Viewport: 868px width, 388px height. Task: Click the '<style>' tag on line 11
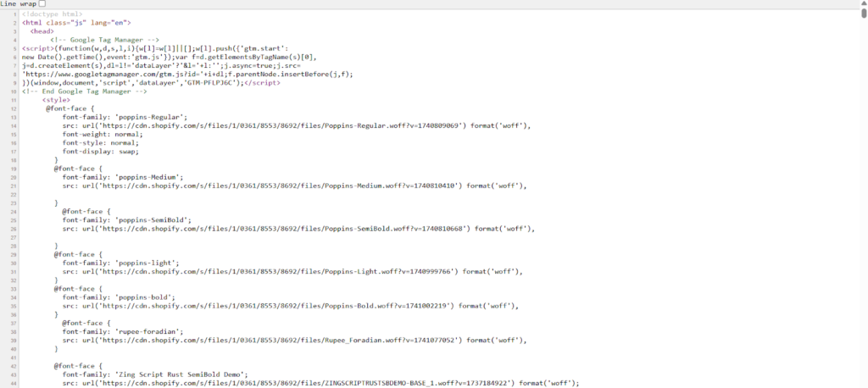[57, 100]
